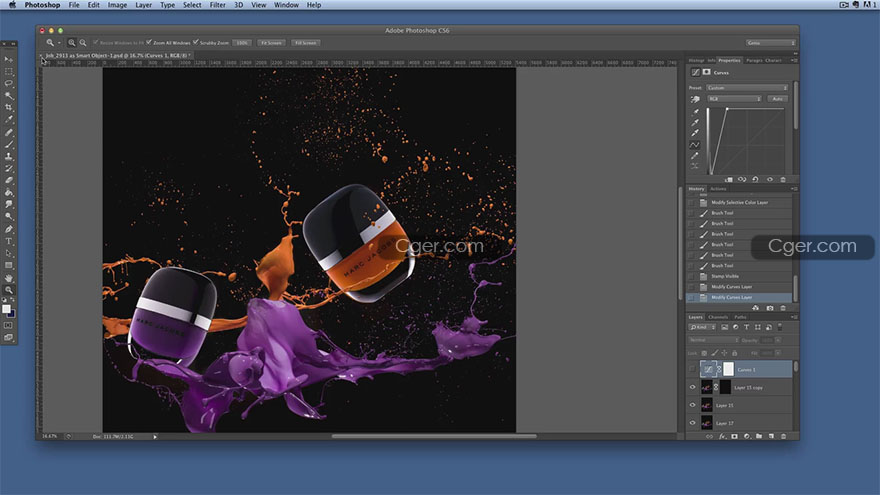The width and height of the screenshot is (880, 495).
Task: Switch to the Actions tab
Action: (x=718, y=189)
